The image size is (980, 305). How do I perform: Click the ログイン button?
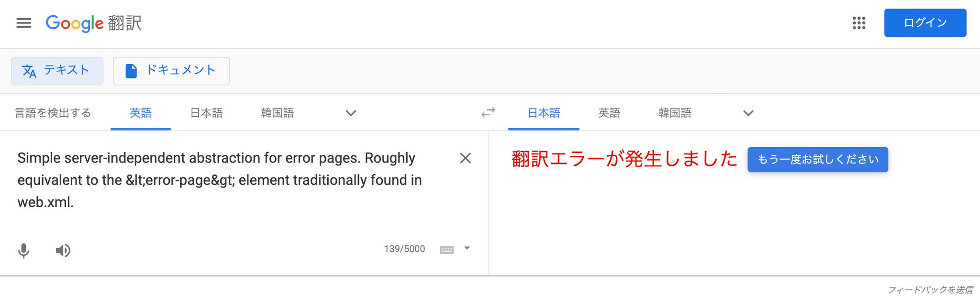(x=925, y=23)
